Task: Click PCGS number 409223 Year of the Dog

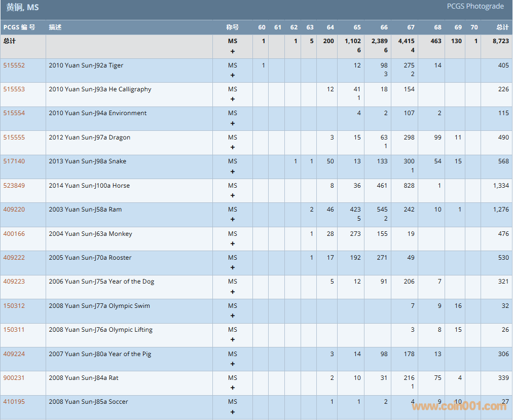Action: [14, 282]
